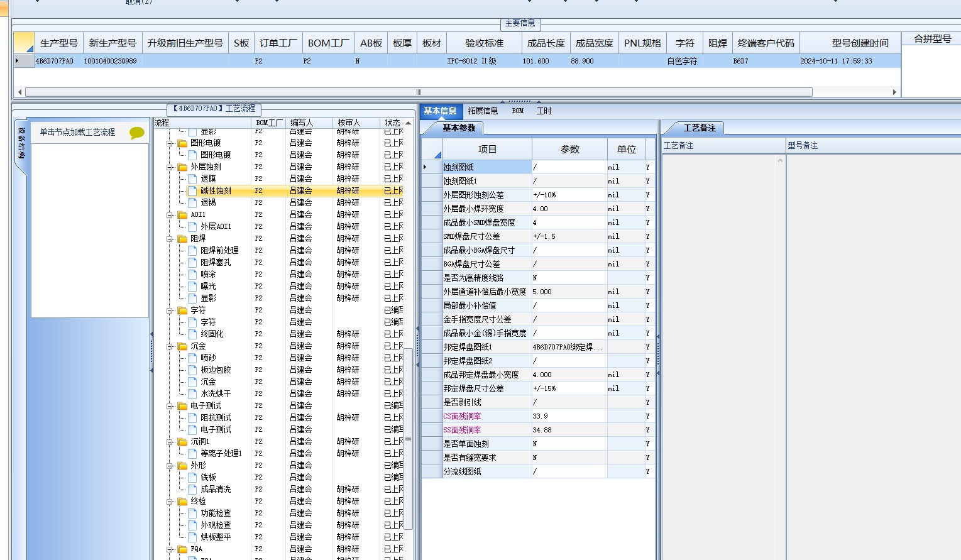Select the 4B6D707PA0 production model cell

pyautogui.click(x=58, y=62)
